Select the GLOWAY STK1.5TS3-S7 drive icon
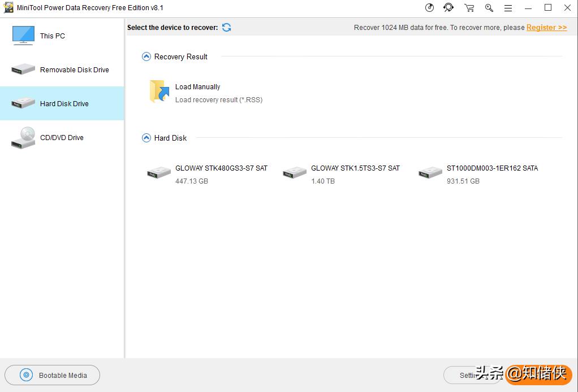This screenshot has height=392, width=578. click(x=295, y=172)
